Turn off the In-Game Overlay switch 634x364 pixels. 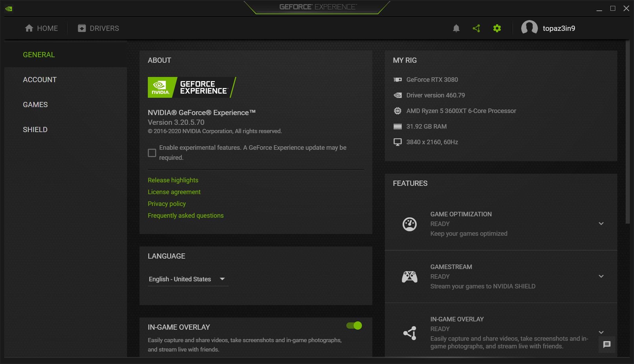tap(354, 326)
